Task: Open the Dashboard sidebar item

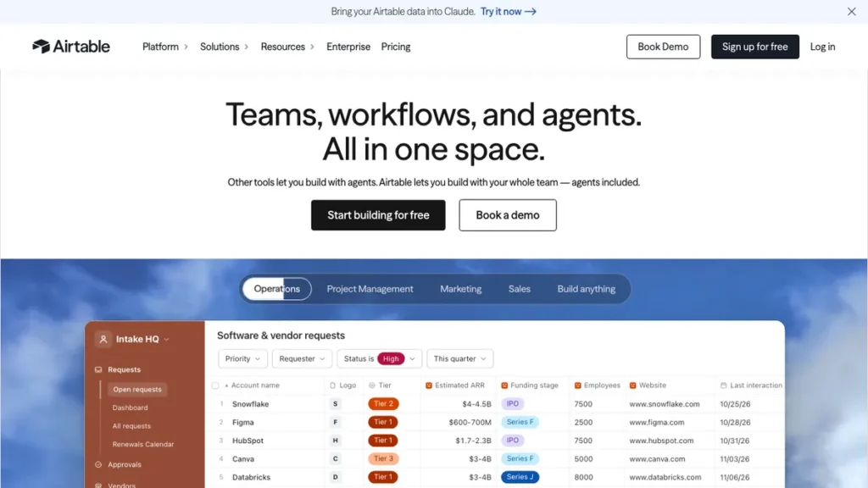Action: click(x=130, y=408)
